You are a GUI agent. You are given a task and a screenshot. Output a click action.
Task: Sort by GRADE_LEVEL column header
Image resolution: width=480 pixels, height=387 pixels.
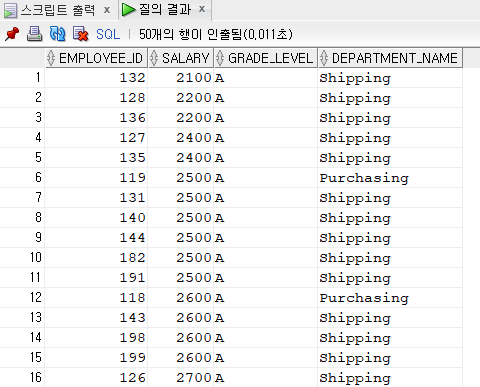coord(266,58)
